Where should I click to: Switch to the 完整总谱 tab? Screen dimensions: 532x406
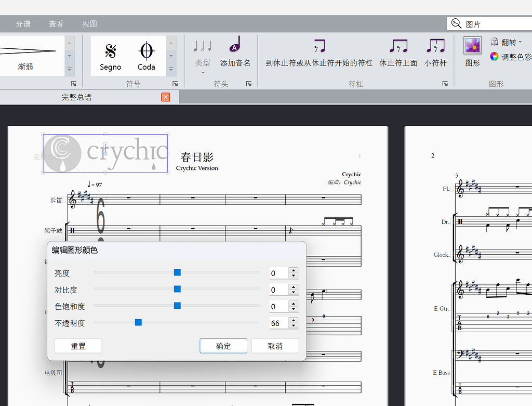tap(76, 97)
